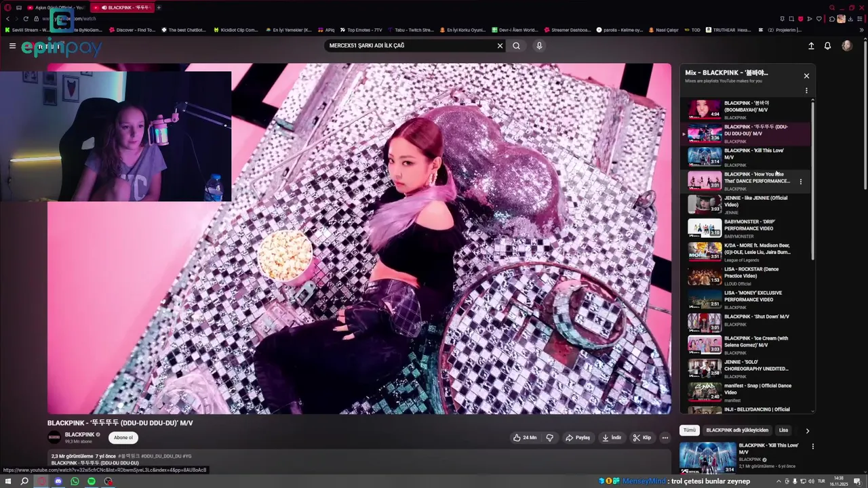Open more actions beside Klip button

pyautogui.click(x=665, y=438)
